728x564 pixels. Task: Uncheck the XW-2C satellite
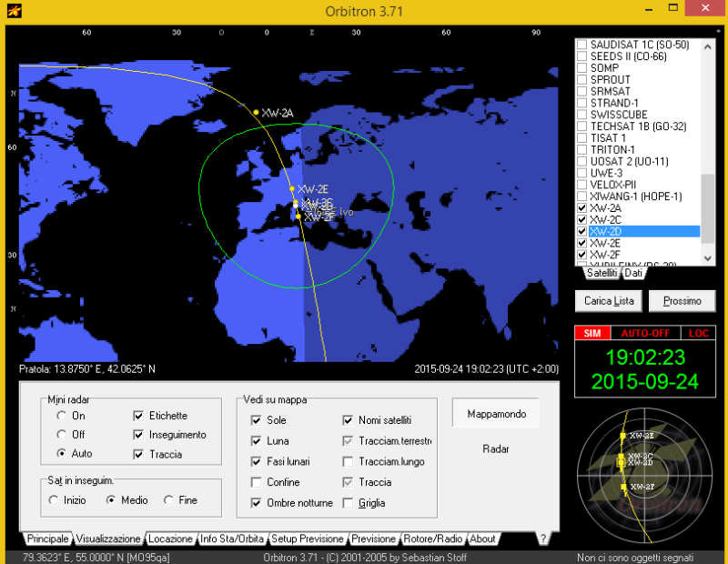(x=581, y=219)
